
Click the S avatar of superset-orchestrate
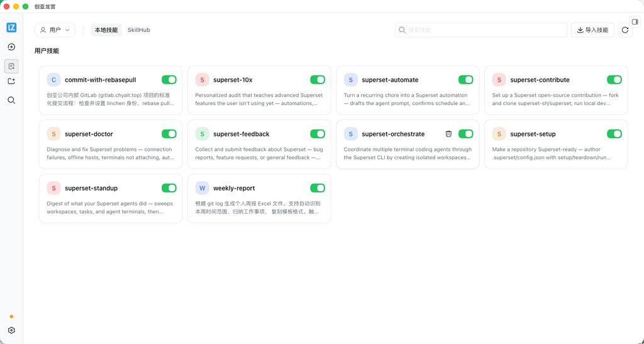tap(351, 134)
